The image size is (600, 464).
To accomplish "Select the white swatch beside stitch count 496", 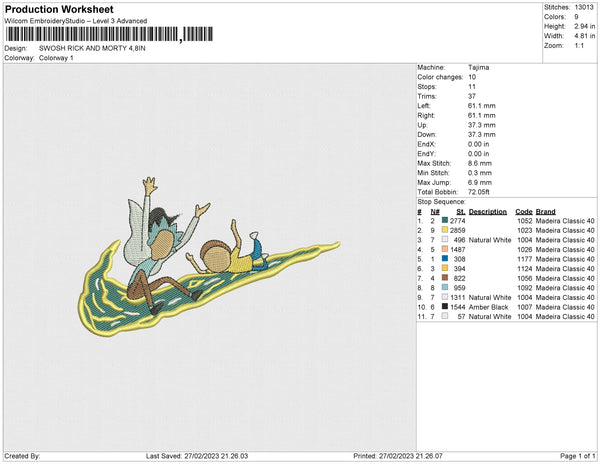I will (445, 240).
